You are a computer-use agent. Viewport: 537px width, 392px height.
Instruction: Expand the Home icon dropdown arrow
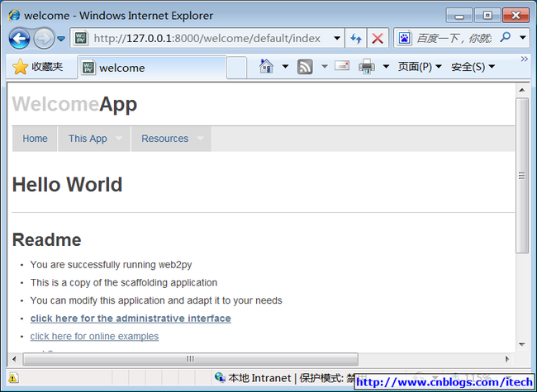click(285, 66)
